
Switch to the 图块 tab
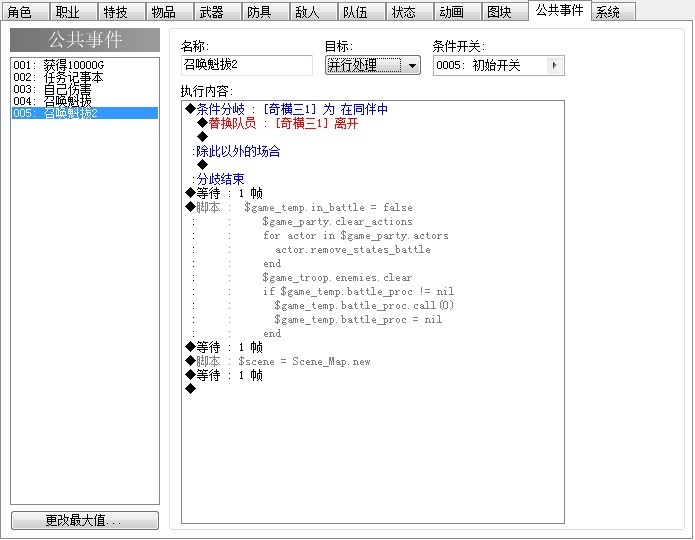pyautogui.click(x=505, y=12)
